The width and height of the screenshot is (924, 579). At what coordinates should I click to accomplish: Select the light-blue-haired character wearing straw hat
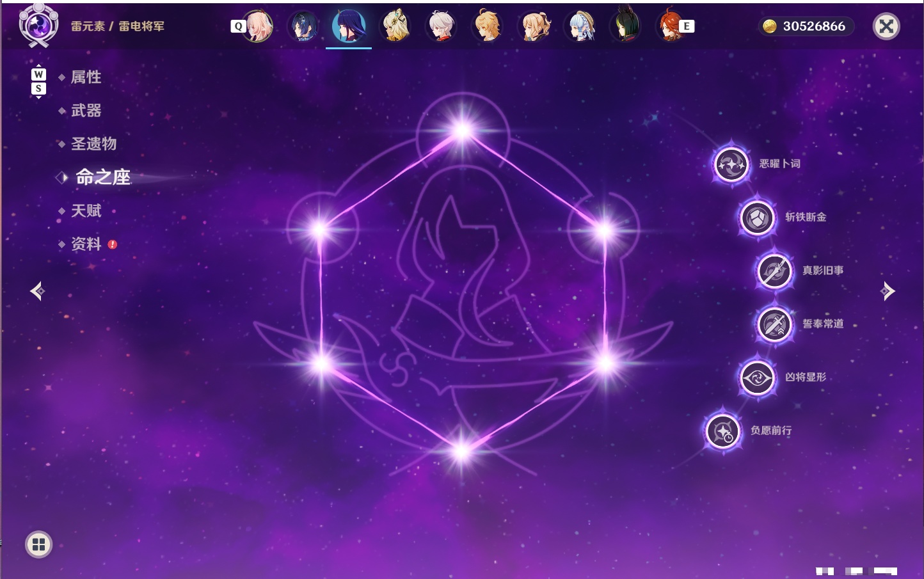pos(580,26)
